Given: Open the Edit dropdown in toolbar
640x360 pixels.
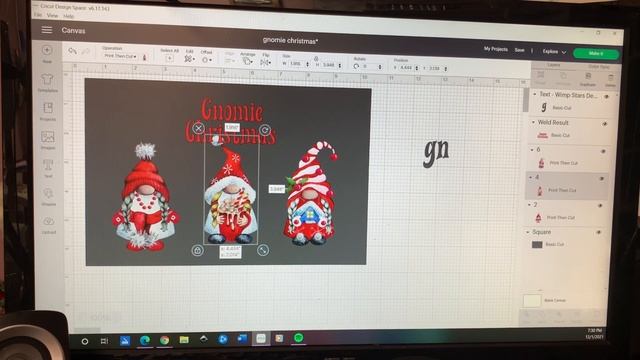Looking at the screenshot, I should (x=189, y=59).
